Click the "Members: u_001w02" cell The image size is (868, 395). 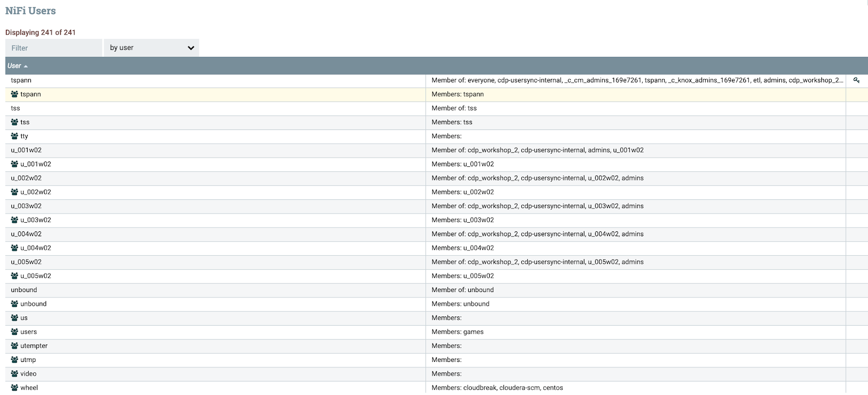tap(636, 164)
